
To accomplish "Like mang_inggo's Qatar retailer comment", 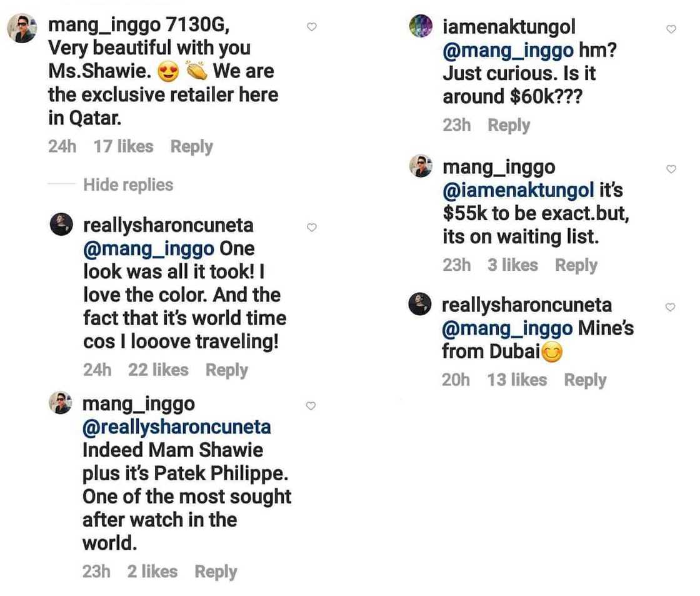I will [x=312, y=26].
